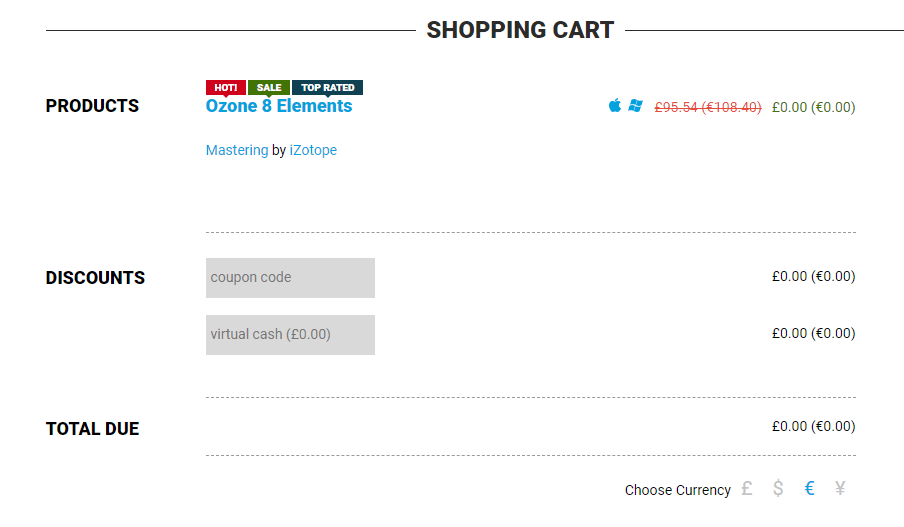Screen dimensions: 904x527
Task: Click the Choose Currency label
Action: coord(677,490)
